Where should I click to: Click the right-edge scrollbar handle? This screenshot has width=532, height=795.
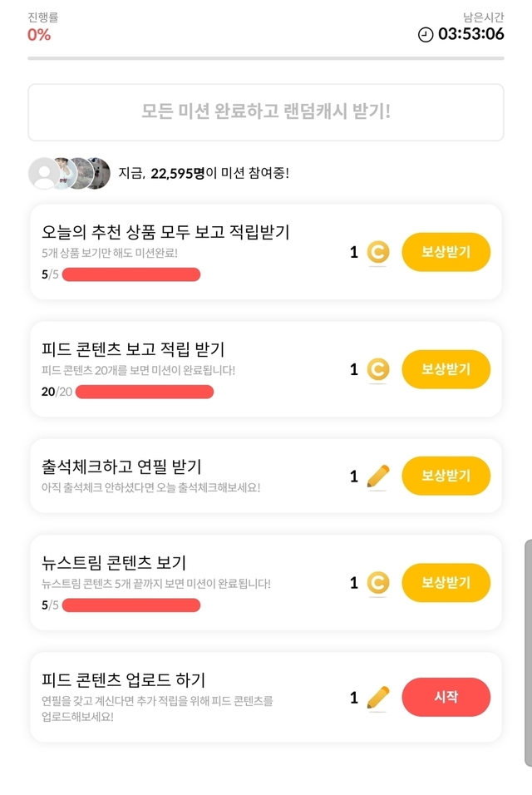tap(528, 653)
